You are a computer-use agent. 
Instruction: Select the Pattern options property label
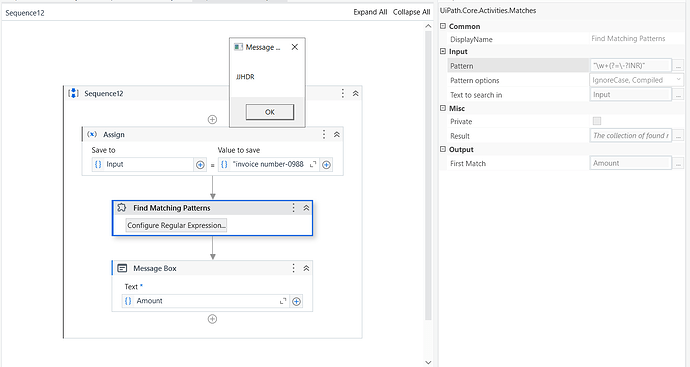[474, 81]
